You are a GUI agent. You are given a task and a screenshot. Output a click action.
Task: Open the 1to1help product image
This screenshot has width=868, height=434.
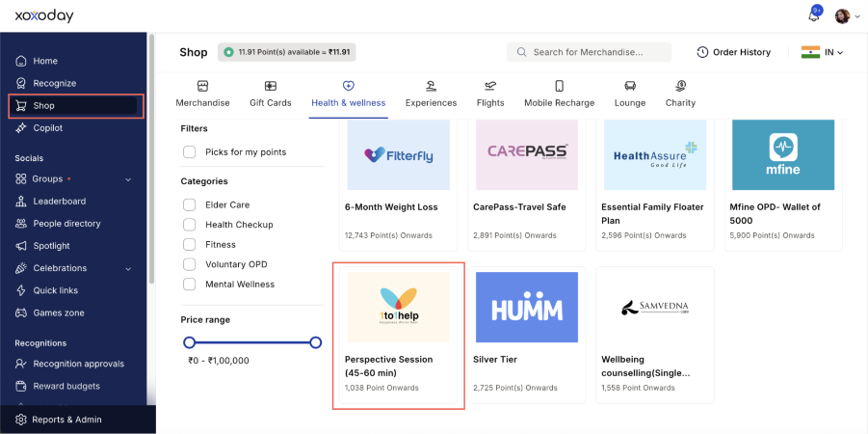click(x=399, y=307)
